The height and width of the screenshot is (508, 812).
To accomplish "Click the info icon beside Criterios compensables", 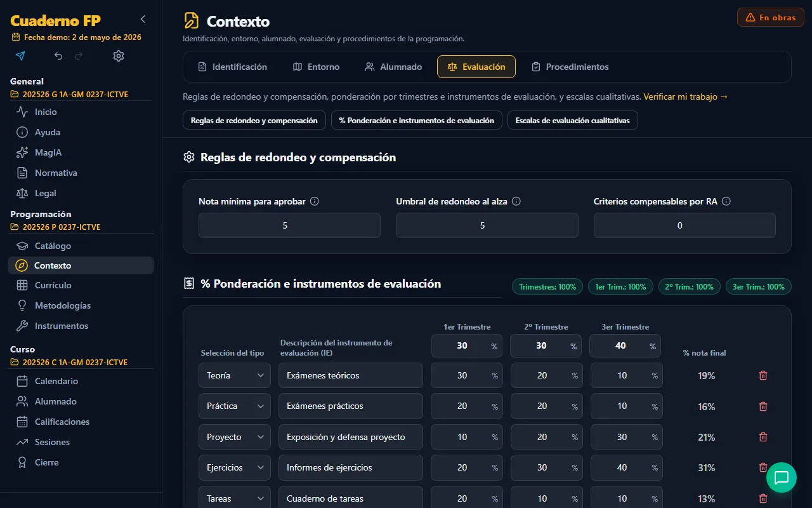I will [x=726, y=201].
